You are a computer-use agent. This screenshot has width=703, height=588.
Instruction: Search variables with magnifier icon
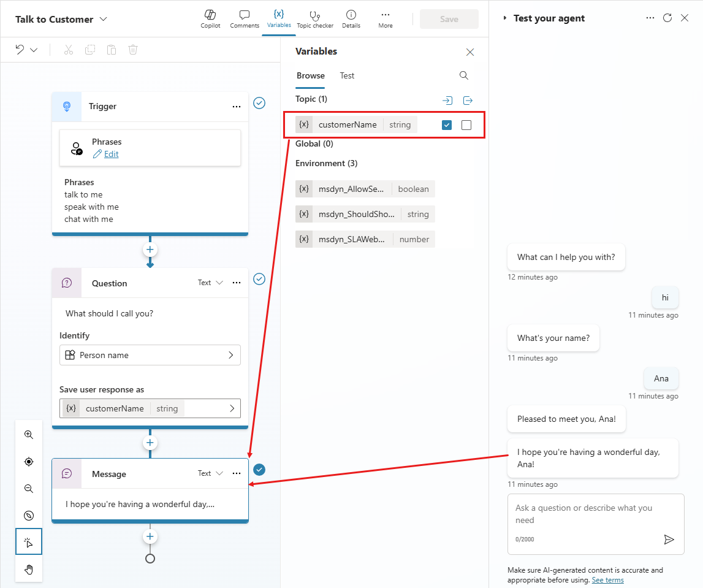click(464, 75)
